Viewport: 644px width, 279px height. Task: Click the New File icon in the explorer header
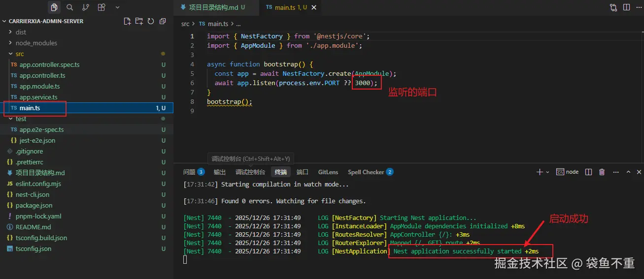click(127, 21)
